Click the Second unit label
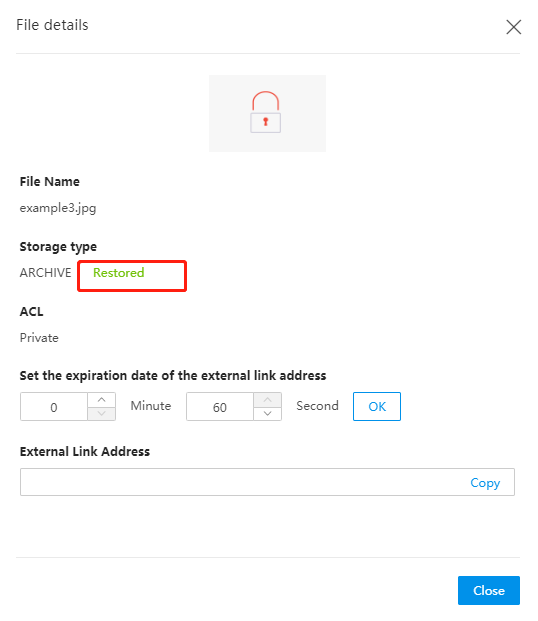This screenshot has width=538, height=621. [x=317, y=406]
